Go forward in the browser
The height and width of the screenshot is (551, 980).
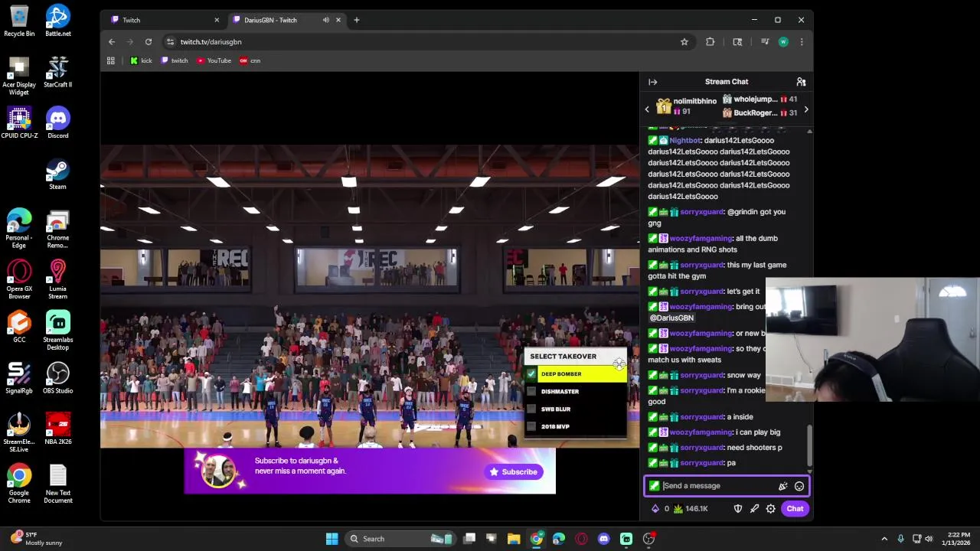[x=130, y=42]
